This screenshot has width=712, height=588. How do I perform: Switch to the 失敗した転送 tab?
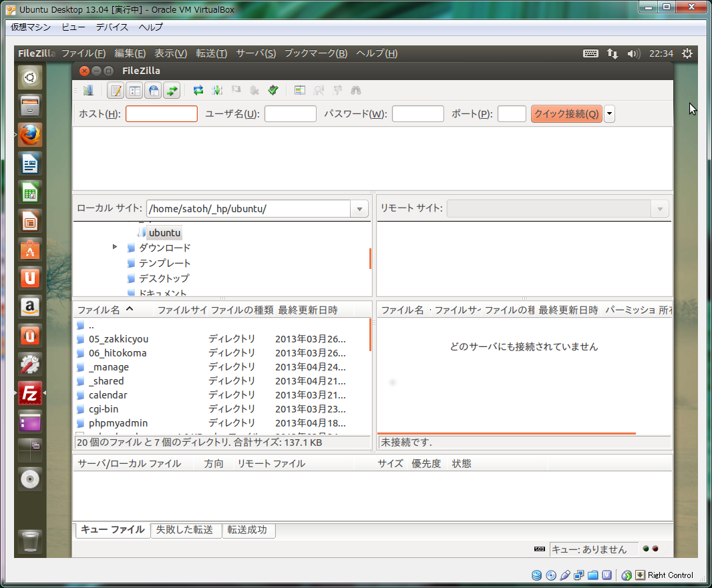[185, 530]
